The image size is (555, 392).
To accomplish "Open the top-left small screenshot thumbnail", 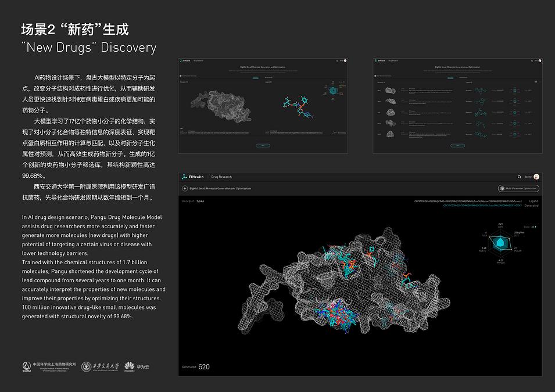I will point(263,105).
